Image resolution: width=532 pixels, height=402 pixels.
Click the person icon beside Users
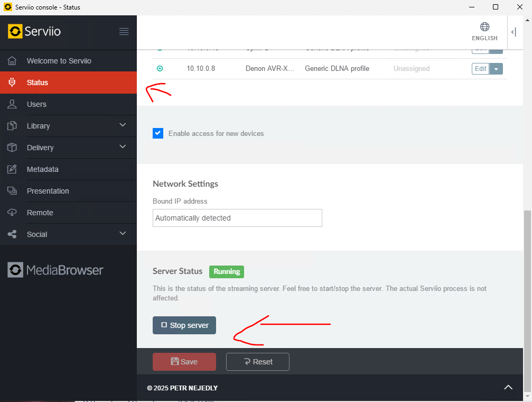point(12,104)
